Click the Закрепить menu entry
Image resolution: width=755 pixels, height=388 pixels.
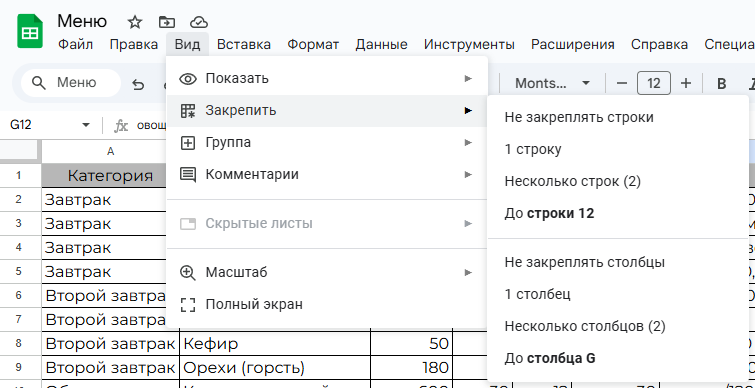327,111
